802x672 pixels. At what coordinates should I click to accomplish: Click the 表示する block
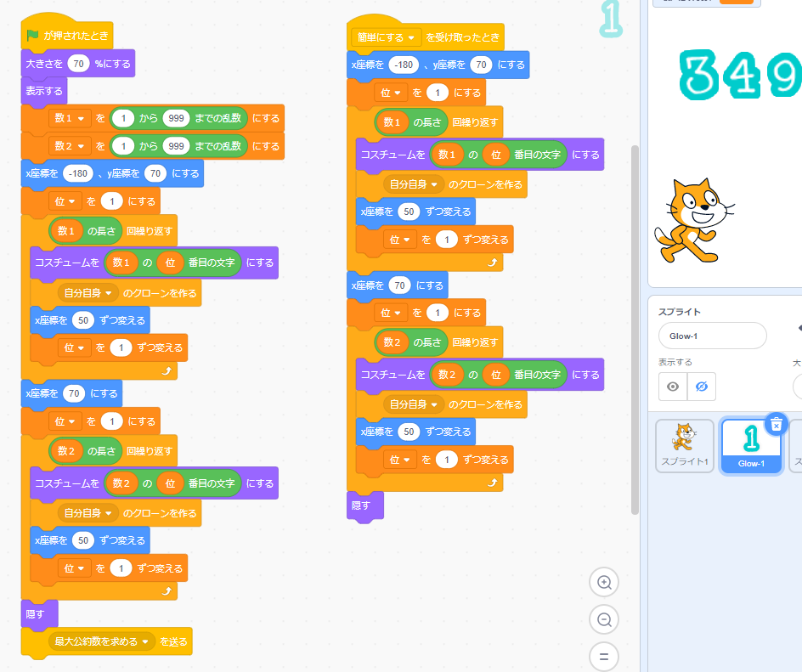(44, 91)
